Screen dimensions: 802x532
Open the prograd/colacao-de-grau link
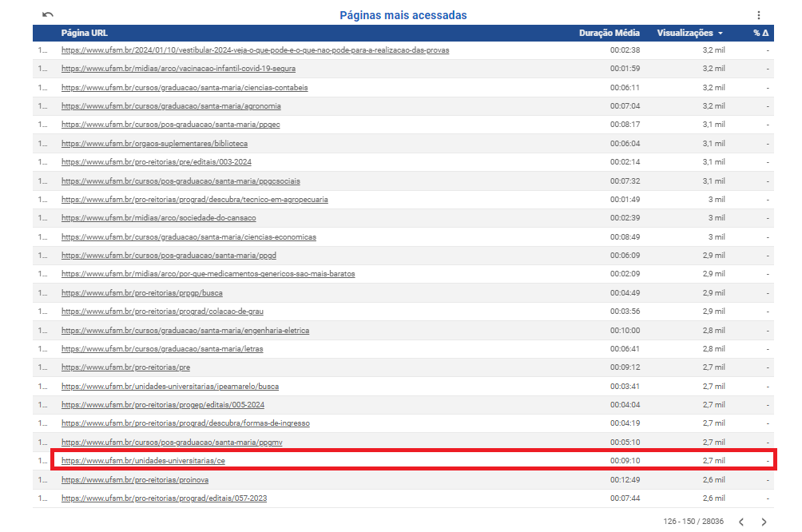point(162,312)
